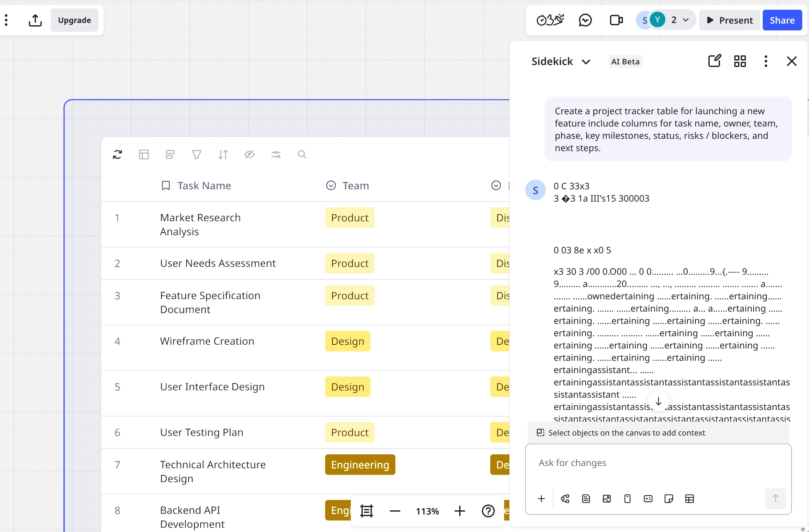Open Sidekick panel more options menu
Image resolution: width=809 pixels, height=532 pixels.
point(766,61)
